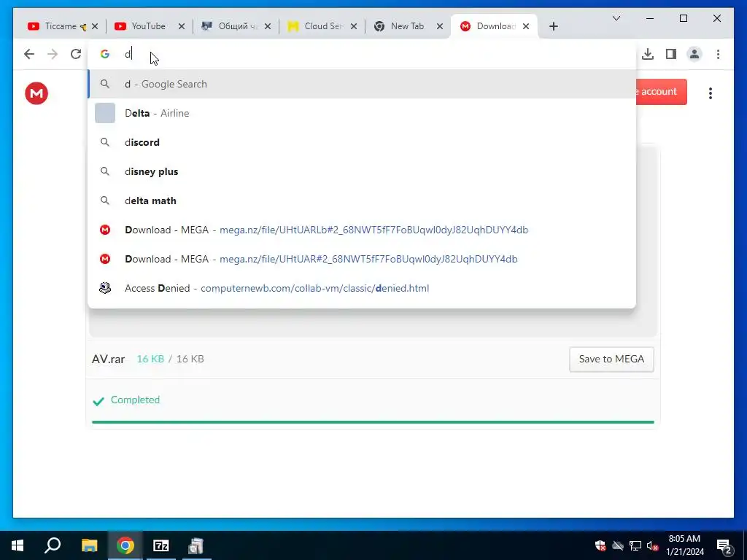
Task: Open the taskbar clock and date
Action: (684, 545)
